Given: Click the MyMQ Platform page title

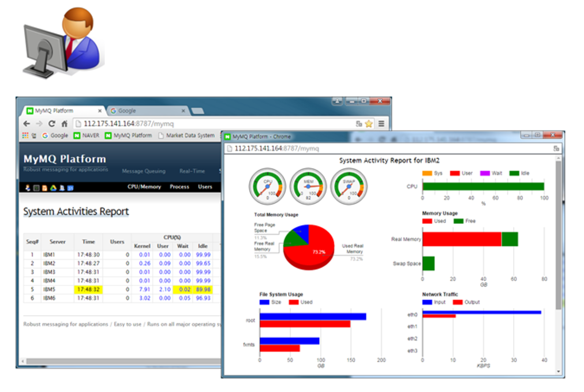Looking at the screenshot, I should [x=65, y=159].
